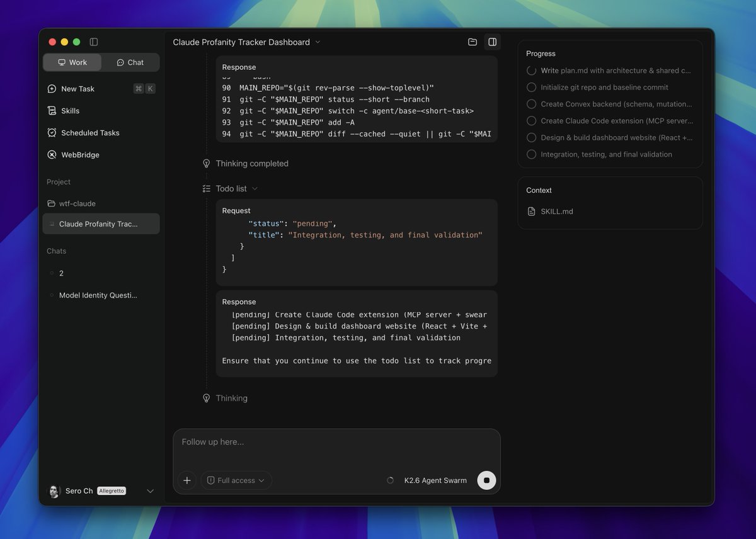
Task: Toggle the Write plan.md progress item circle
Action: [531, 71]
